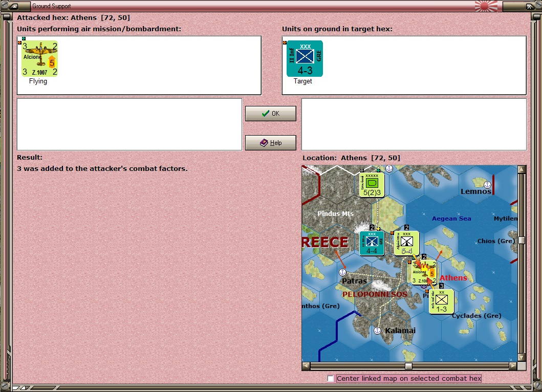The image size is (542, 392).
Task: Select the Alcione Z.1007 flying air unit
Action: click(40, 58)
